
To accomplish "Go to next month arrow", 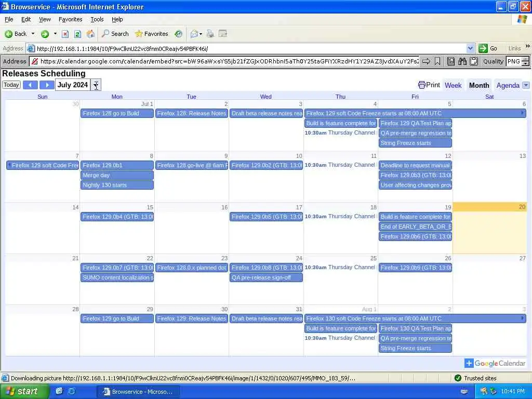I will pyautogui.click(x=47, y=85).
